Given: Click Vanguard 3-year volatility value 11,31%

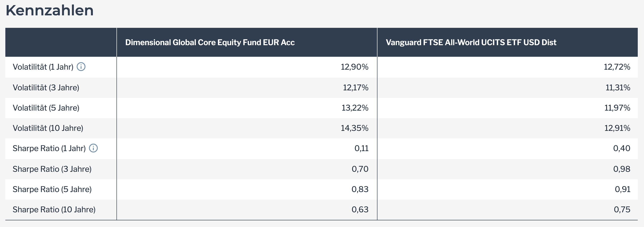Looking at the screenshot, I should click(618, 88).
